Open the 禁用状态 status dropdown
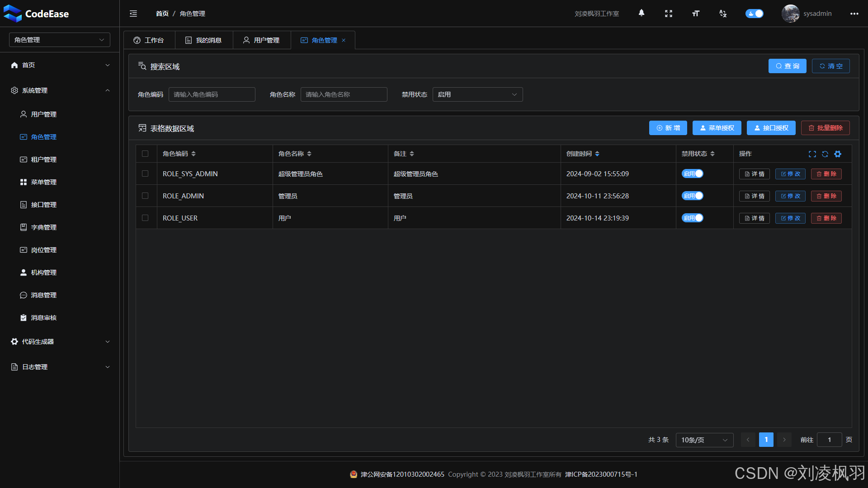 click(477, 94)
